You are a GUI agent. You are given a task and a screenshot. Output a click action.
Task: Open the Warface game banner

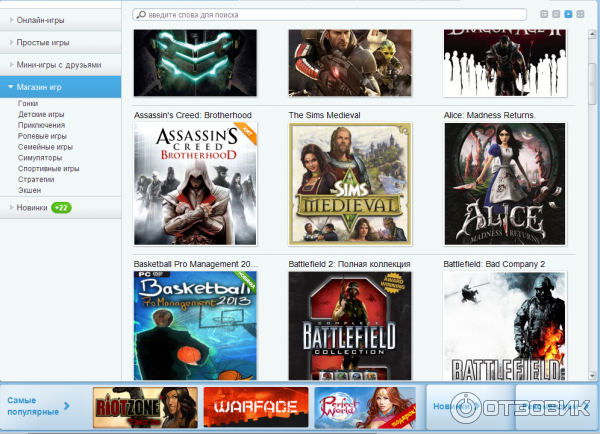pyautogui.click(x=255, y=406)
